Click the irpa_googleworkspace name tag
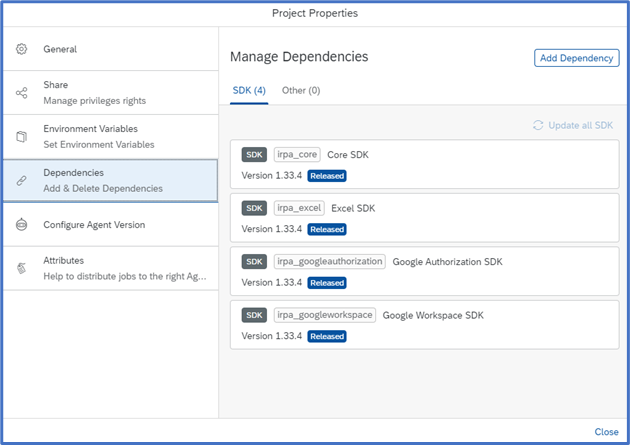This screenshot has height=445, width=630. [325, 315]
